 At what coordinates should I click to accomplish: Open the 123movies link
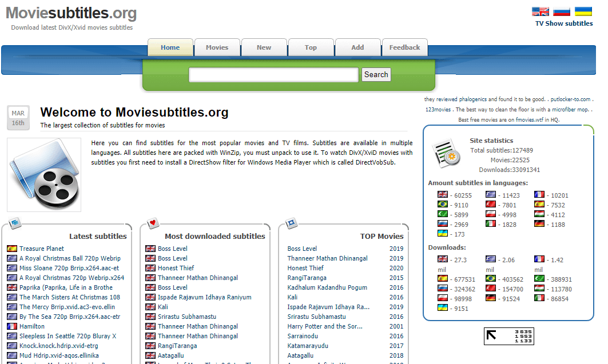[438, 110]
